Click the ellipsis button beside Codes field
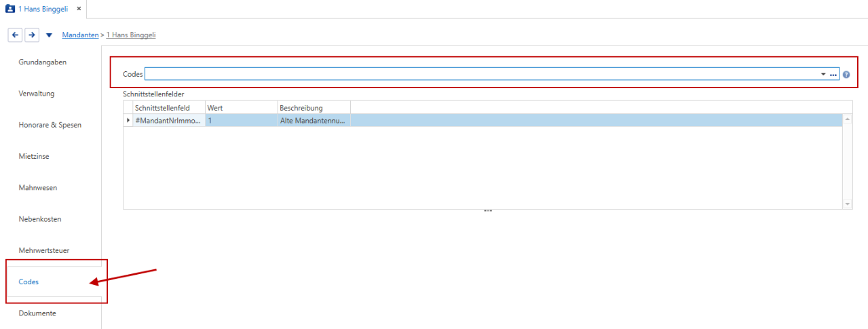868x329 pixels. pyautogui.click(x=834, y=74)
